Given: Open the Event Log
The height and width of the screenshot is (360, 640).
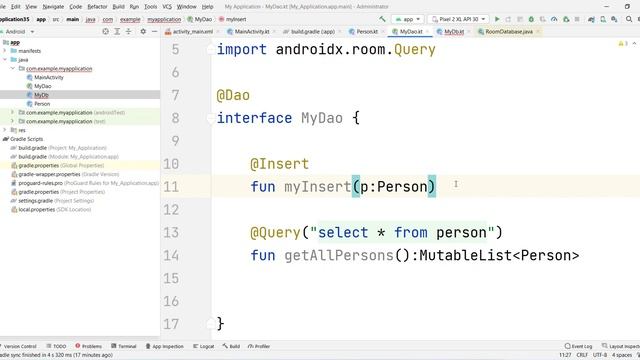Looking at the screenshot, I should click(578, 346).
